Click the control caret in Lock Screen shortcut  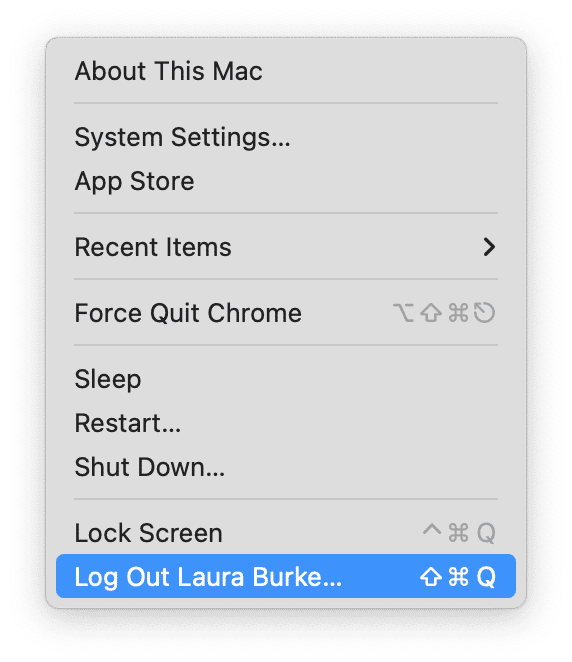point(432,529)
